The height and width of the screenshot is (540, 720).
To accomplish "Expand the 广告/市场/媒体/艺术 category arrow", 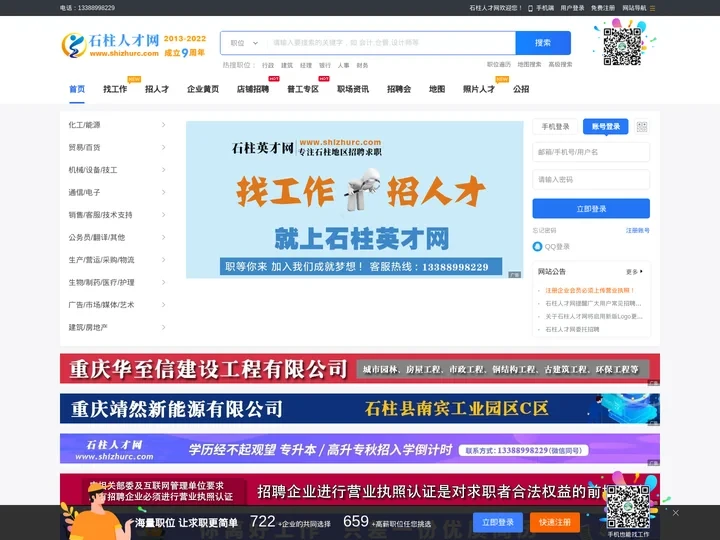I will click(163, 305).
